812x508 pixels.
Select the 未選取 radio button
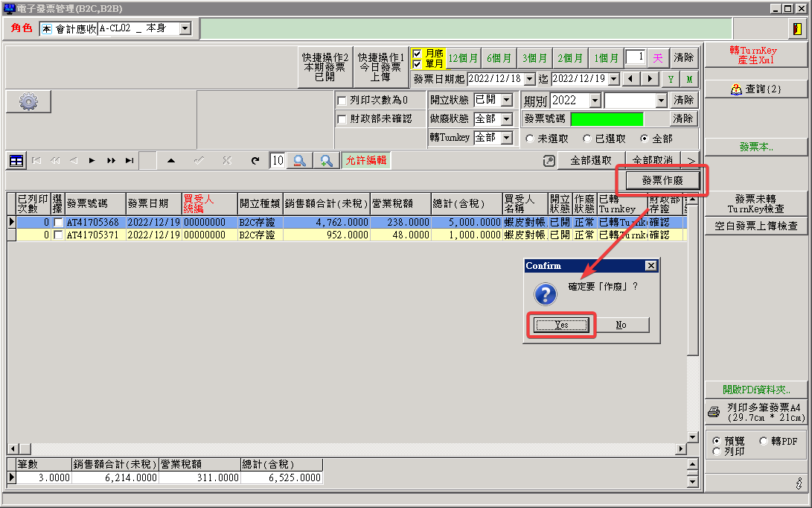tap(530, 139)
